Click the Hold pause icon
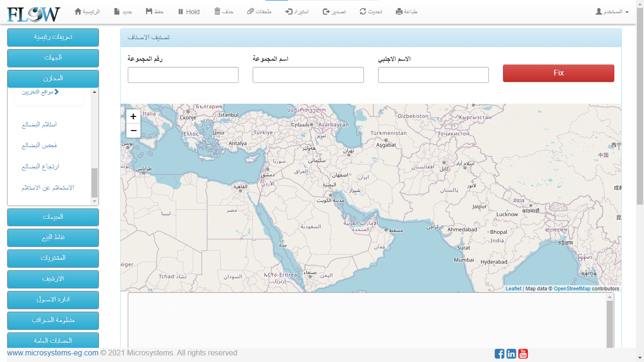Screen dimensions: 644x362 tap(181, 12)
